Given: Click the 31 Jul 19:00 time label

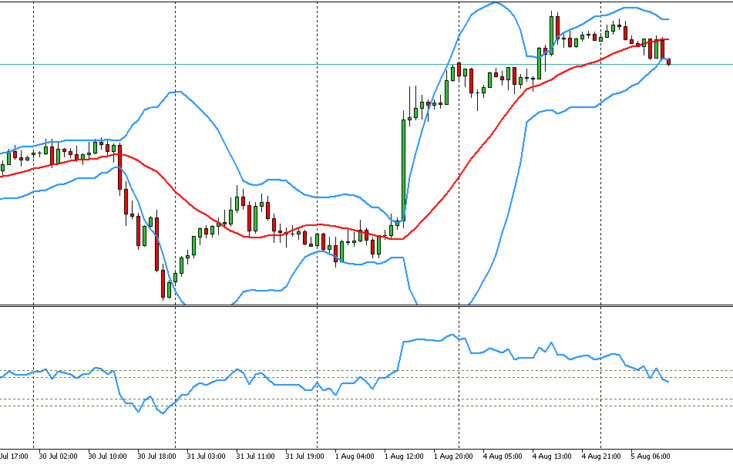Looking at the screenshot, I should tap(304, 456).
